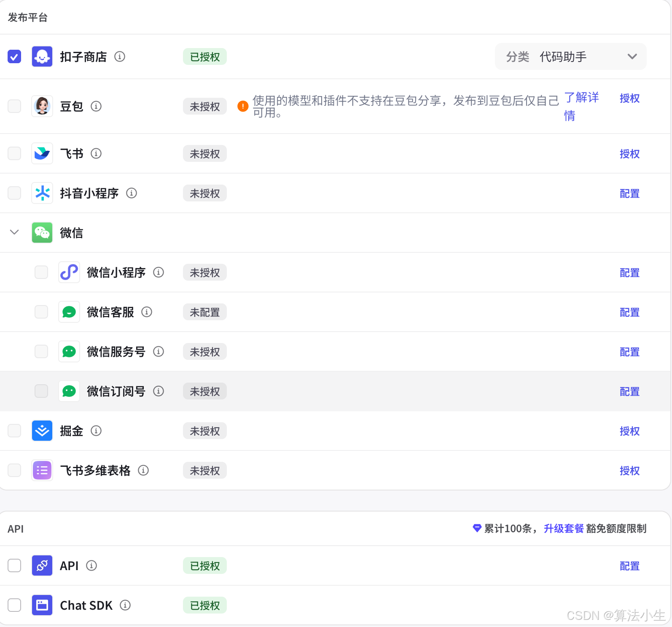This screenshot has width=672, height=627.
Task: Click the 微信 group label
Action: coord(72,233)
